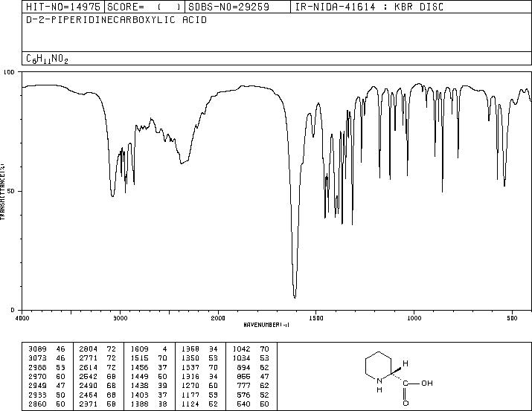Image resolution: width=532 pixels, height=411 pixels.
Task: Select the 3089 peak value in table
Action: 37,349
